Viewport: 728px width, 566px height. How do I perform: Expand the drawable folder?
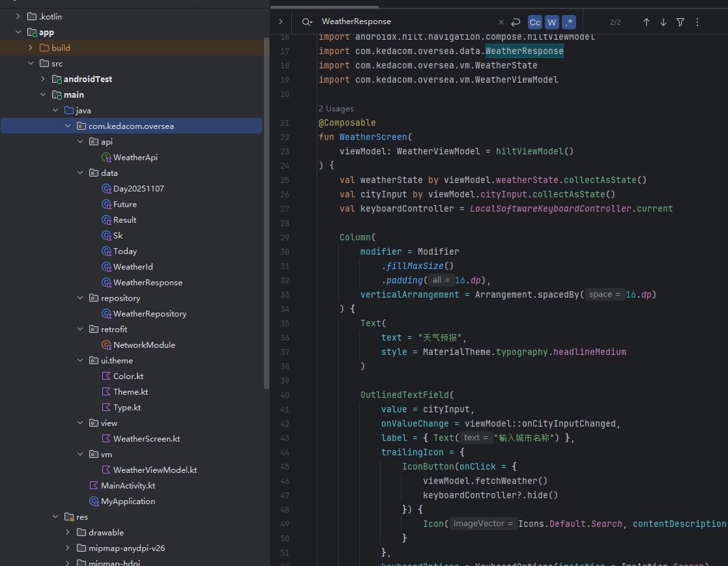68,532
